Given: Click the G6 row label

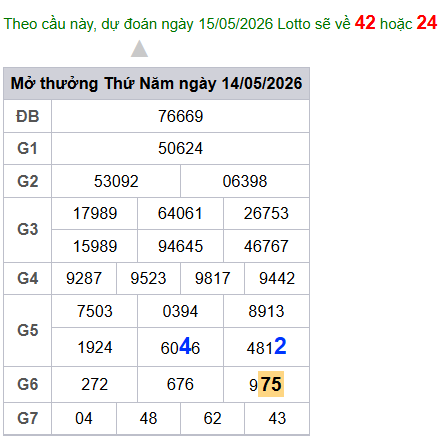Looking at the screenshot, I should coord(28,384).
